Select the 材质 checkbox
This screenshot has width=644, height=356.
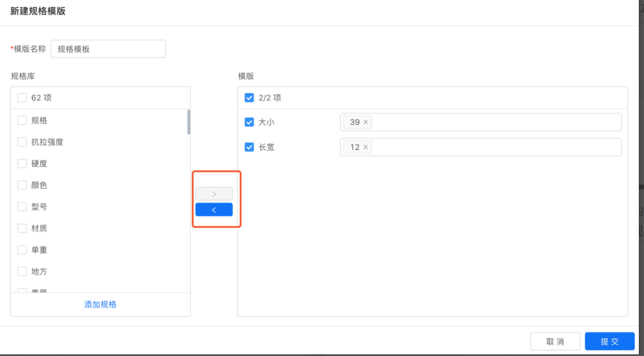22,228
